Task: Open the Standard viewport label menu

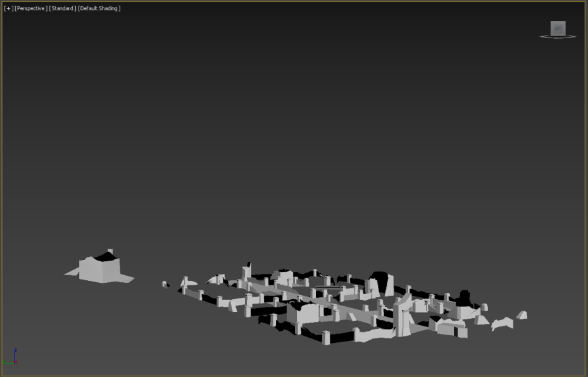Action: pos(63,8)
